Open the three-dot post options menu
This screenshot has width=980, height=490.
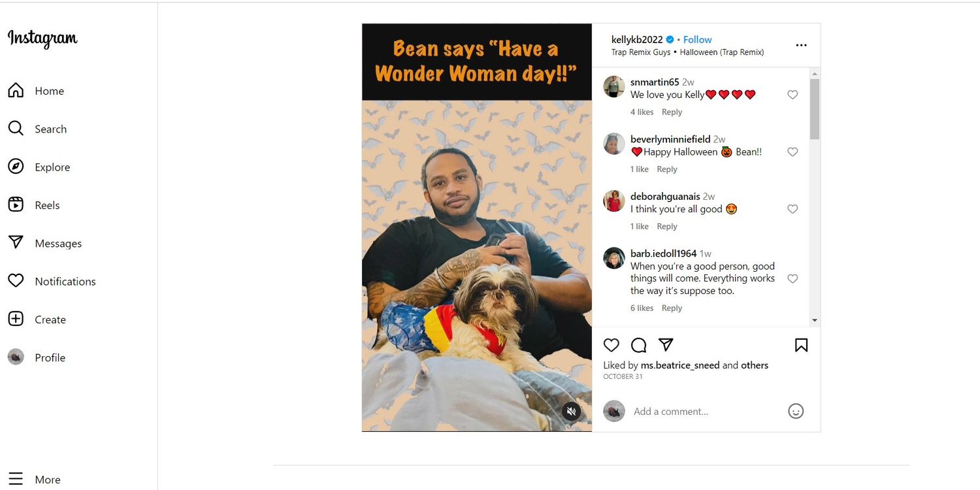[801, 46]
